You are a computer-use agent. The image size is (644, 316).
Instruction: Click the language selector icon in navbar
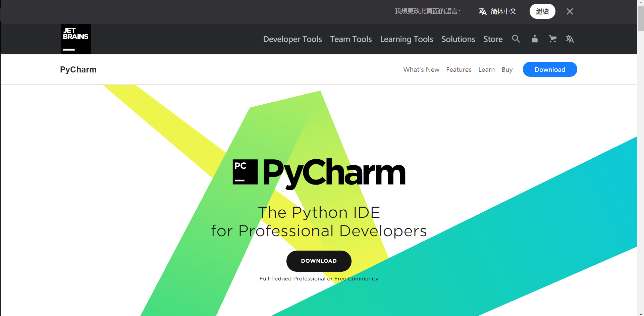[570, 39]
